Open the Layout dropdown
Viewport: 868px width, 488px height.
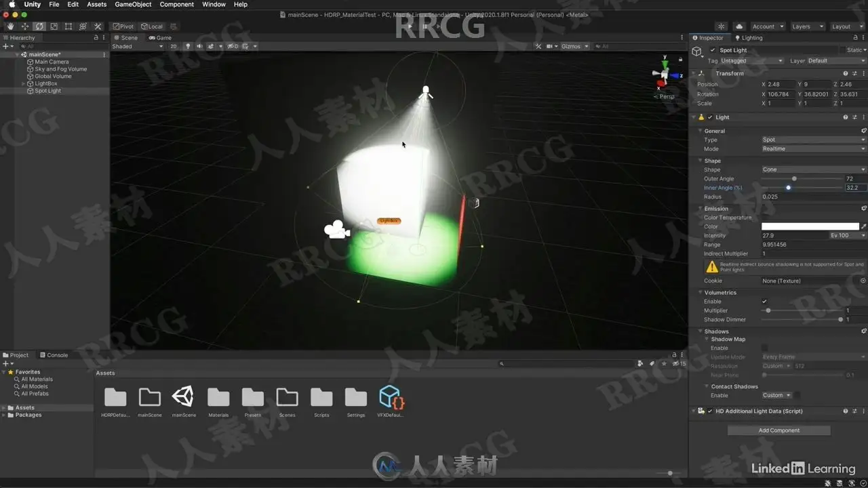pyautogui.click(x=846, y=26)
